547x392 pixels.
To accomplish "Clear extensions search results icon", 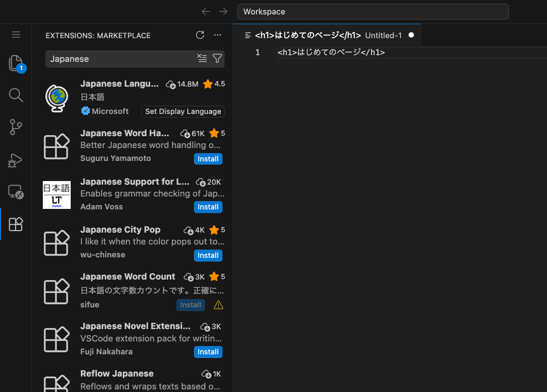I will (x=202, y=58).
